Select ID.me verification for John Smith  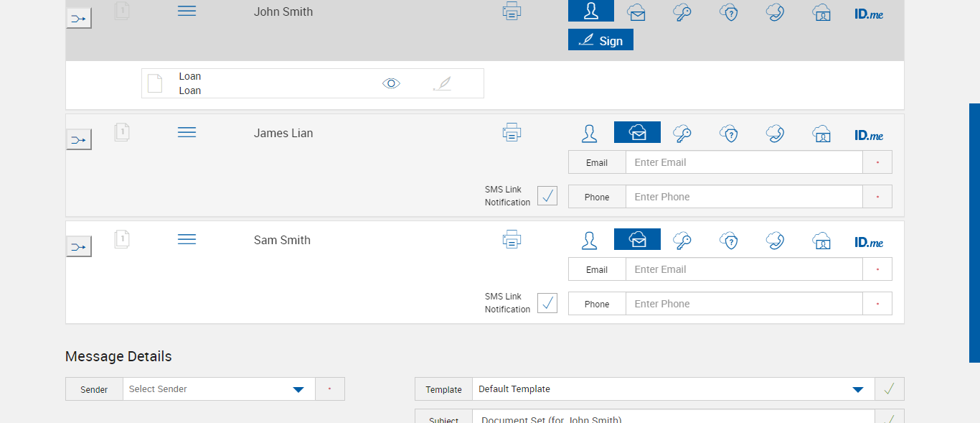click(x=869, y=13)
